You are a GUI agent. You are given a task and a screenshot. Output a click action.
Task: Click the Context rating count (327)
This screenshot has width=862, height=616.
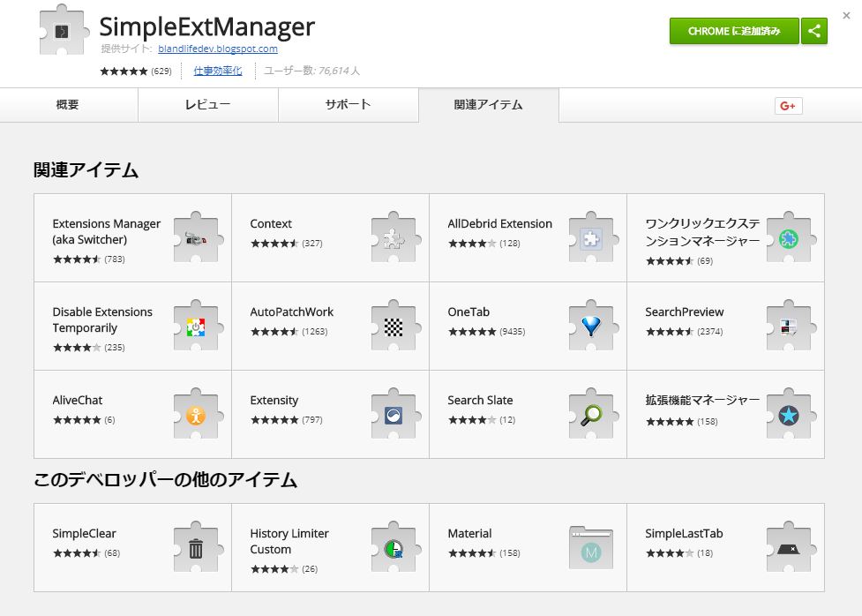click(312, 244)
